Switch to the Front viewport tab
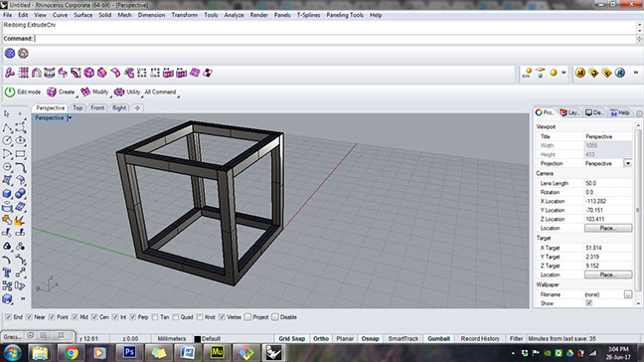 point(97,108)
